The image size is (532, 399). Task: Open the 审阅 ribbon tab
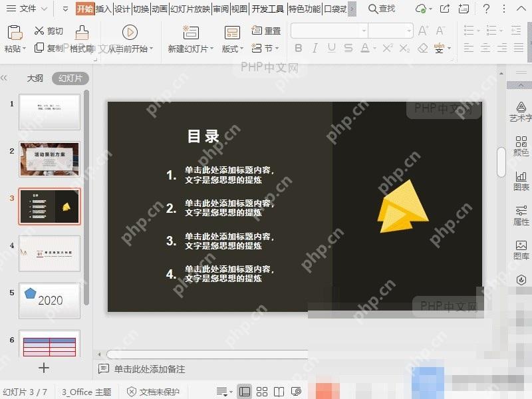pyautogui.click(x=221, y=9)
